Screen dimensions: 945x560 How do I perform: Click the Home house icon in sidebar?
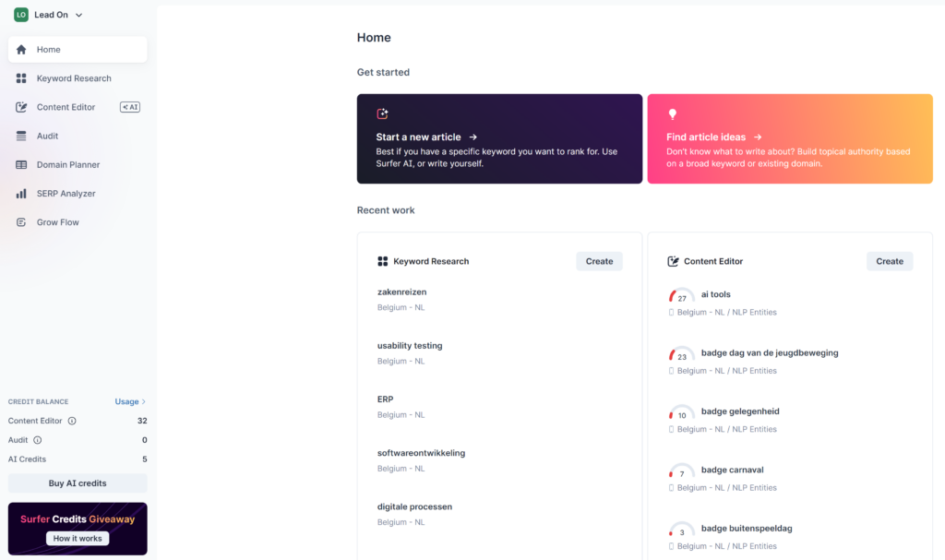point(21,50)
